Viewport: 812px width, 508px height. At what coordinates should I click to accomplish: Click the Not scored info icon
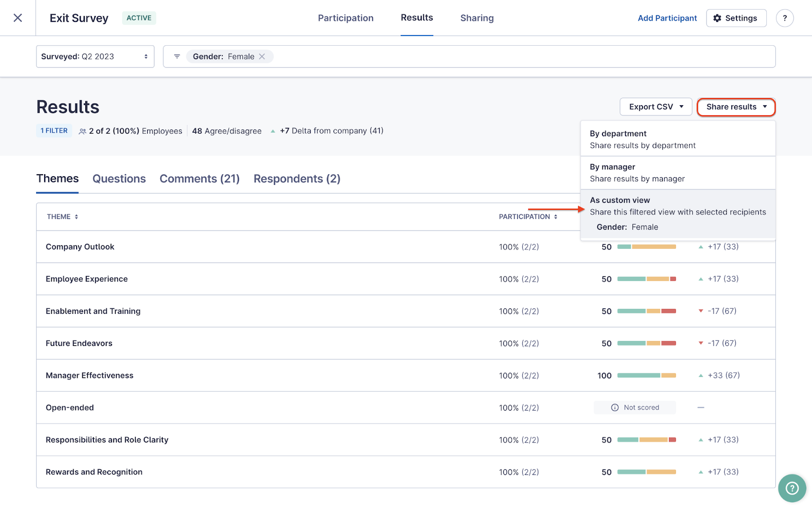615,407
